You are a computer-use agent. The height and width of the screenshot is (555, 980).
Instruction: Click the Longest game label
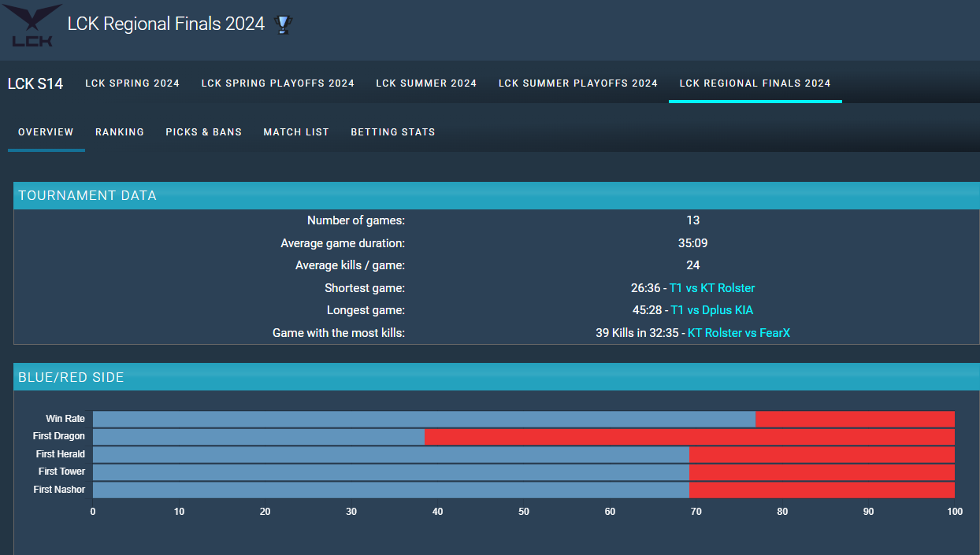click(x=366, y=310)
